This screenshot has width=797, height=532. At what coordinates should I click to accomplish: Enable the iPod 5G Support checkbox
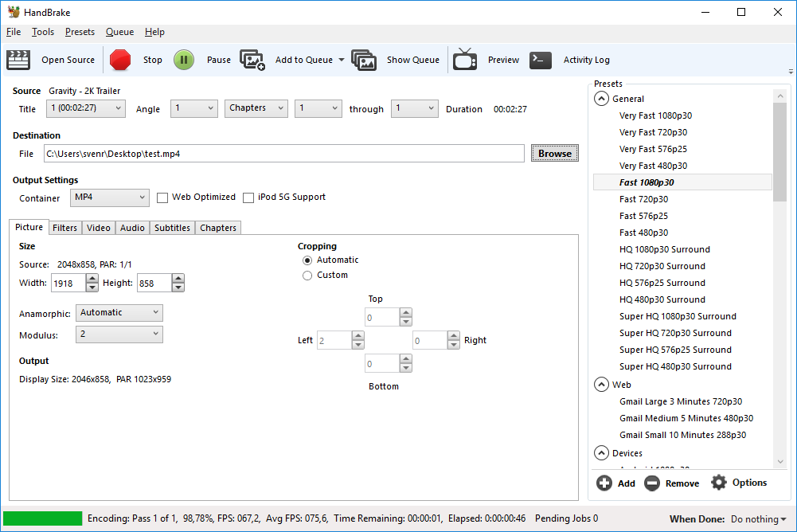click(248, 198)
